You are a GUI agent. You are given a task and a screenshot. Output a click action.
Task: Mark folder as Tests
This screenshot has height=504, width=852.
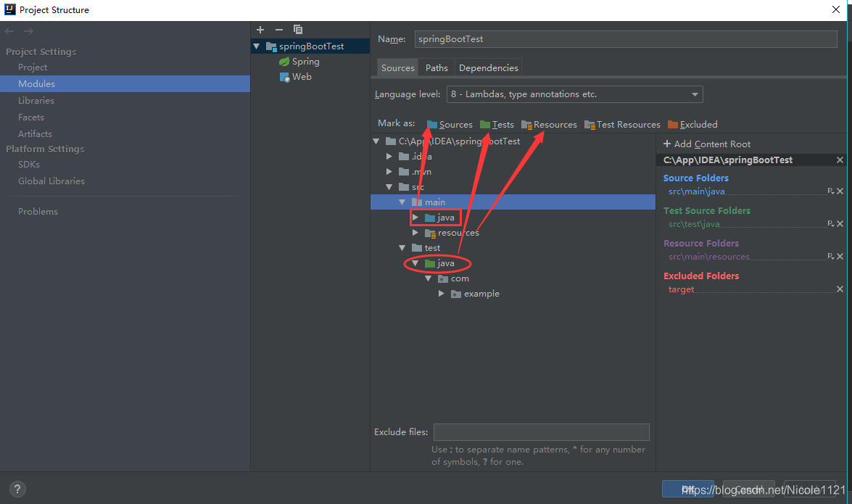(x=497, y=125)
